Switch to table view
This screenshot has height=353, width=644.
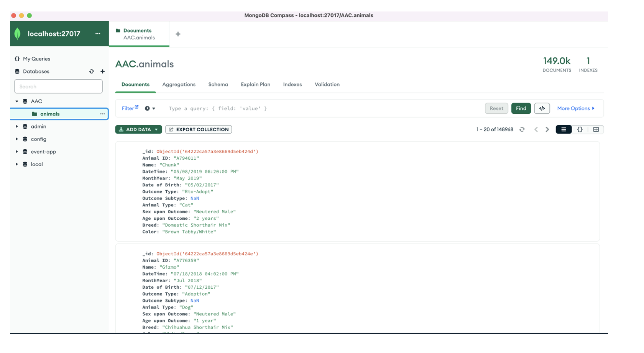(596, 130)
